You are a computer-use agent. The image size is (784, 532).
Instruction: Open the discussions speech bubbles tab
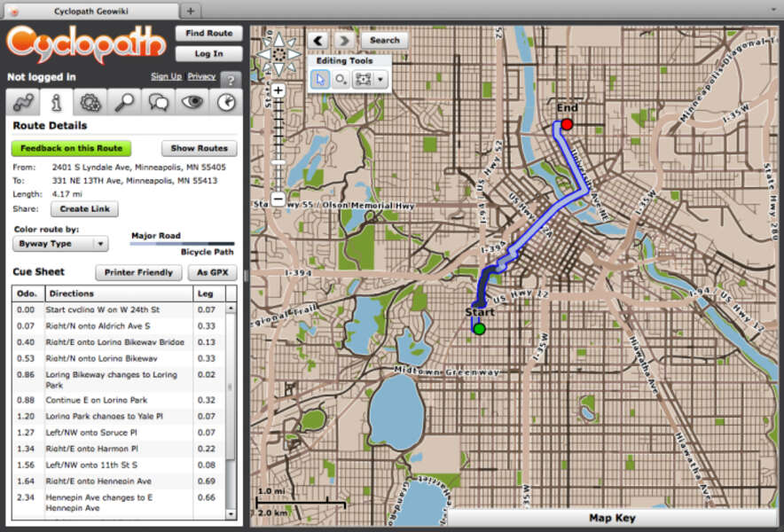[x=159, y=102]
